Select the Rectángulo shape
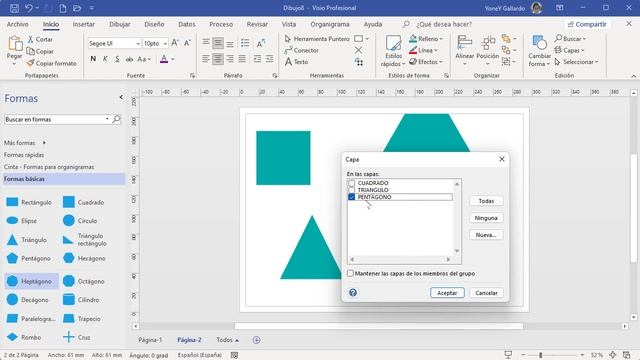Viewport: 640px width, 360px height. tap(29, 202)
